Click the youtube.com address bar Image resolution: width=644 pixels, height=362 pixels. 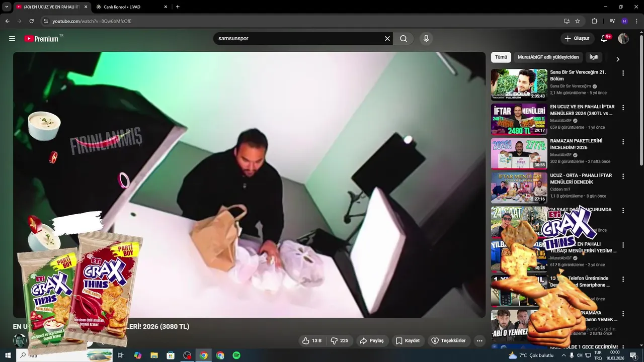coord(302,21)
